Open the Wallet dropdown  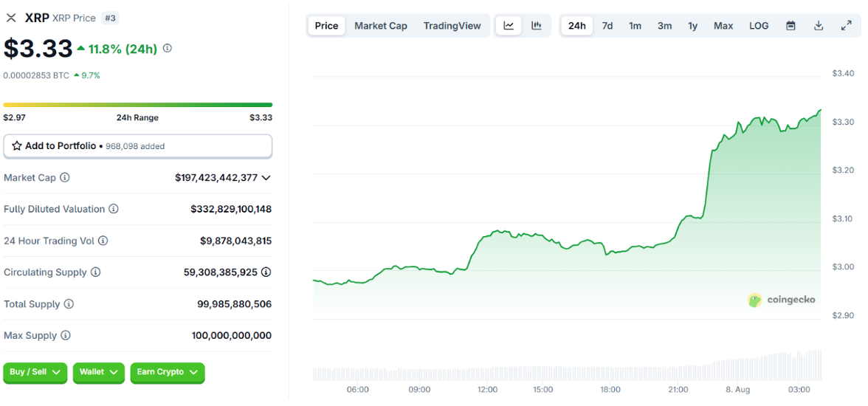pos(98,372)
